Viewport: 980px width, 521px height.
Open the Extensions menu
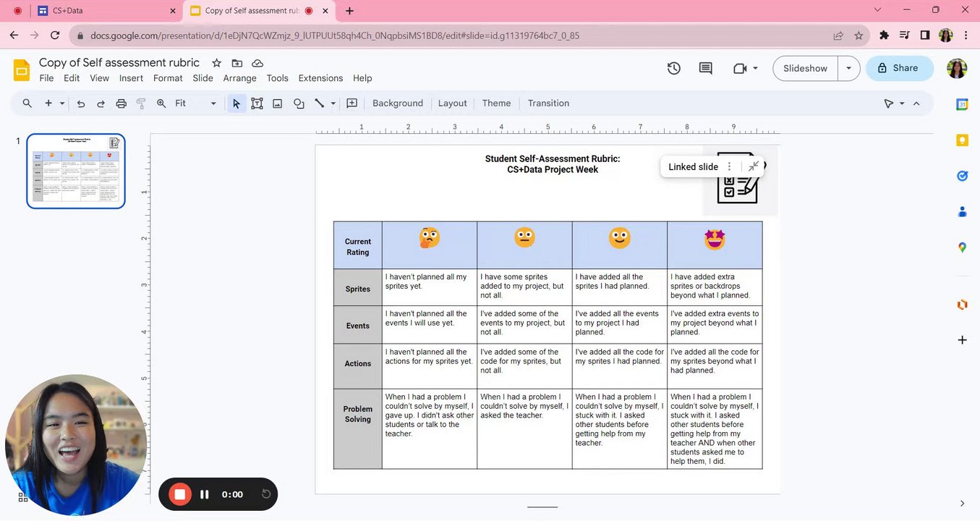(x=320, y=78)
